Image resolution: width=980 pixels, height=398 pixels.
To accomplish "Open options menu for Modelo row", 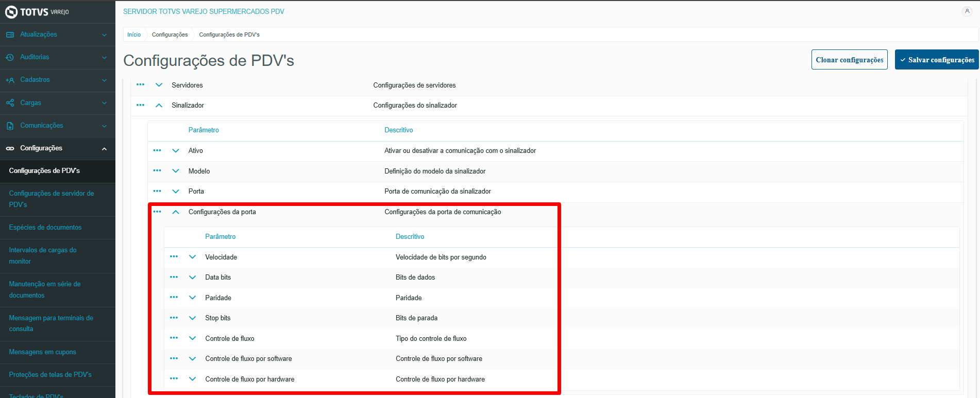I will click(x=157, y=170).
